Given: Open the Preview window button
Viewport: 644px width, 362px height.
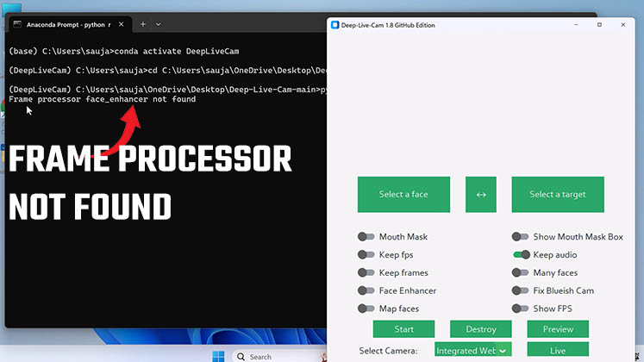Looking at the screenshot, I should click(x=558, y=329).
